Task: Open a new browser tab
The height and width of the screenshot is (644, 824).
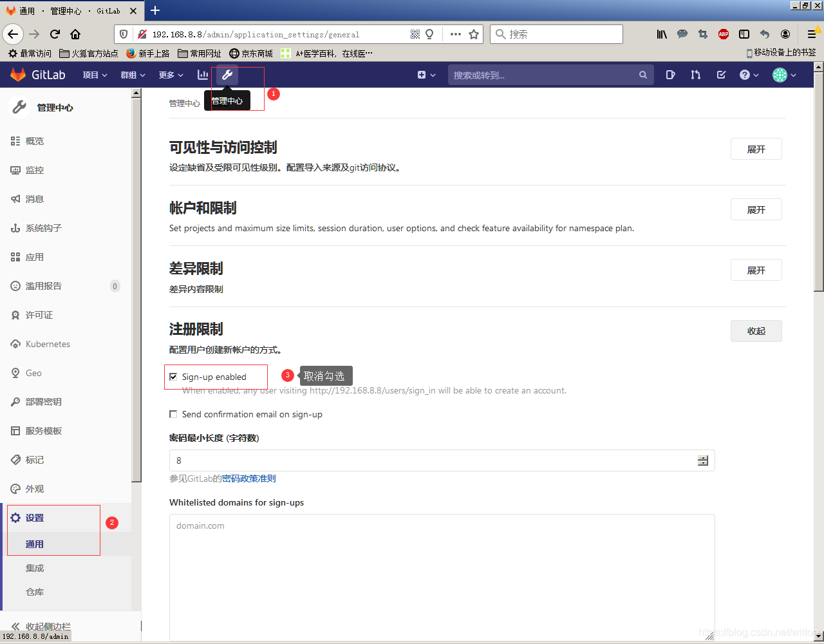Action: click(155, 10)
